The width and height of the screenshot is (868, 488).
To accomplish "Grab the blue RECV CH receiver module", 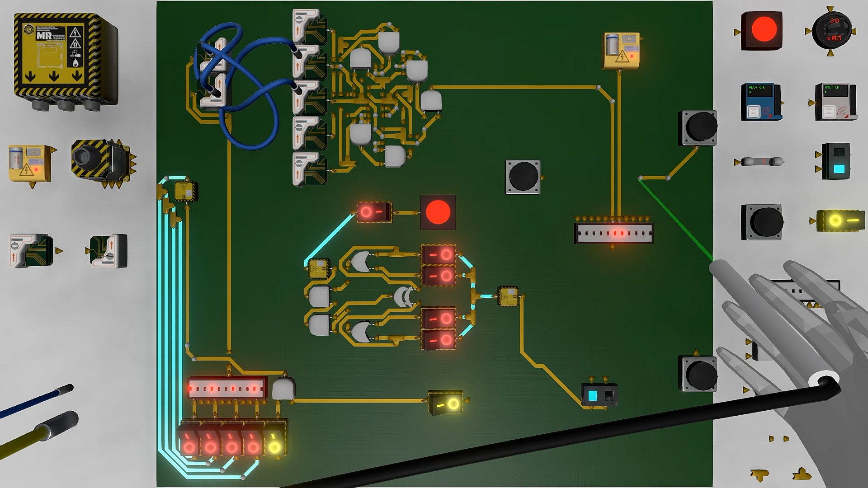I will [x=760, y=102].
